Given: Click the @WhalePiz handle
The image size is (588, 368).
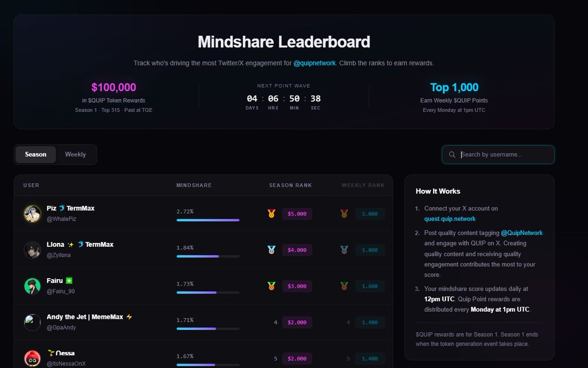Looking at the screenshot, I should [x=61, y=219].
